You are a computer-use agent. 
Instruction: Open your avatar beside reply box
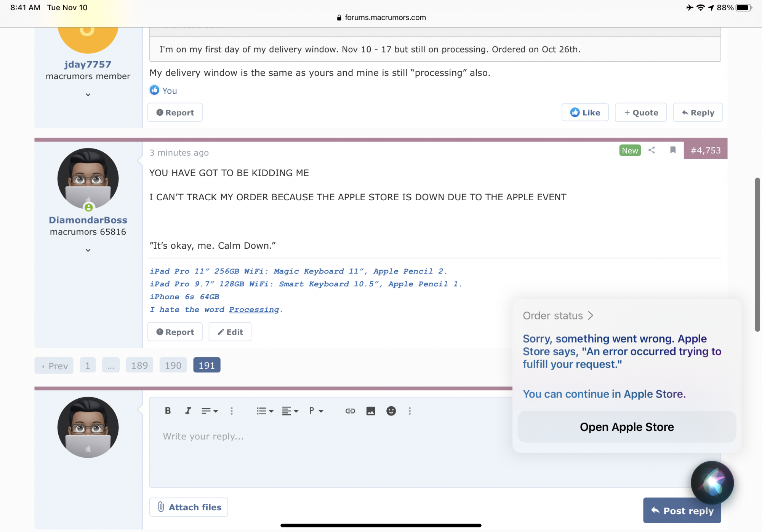88,427
